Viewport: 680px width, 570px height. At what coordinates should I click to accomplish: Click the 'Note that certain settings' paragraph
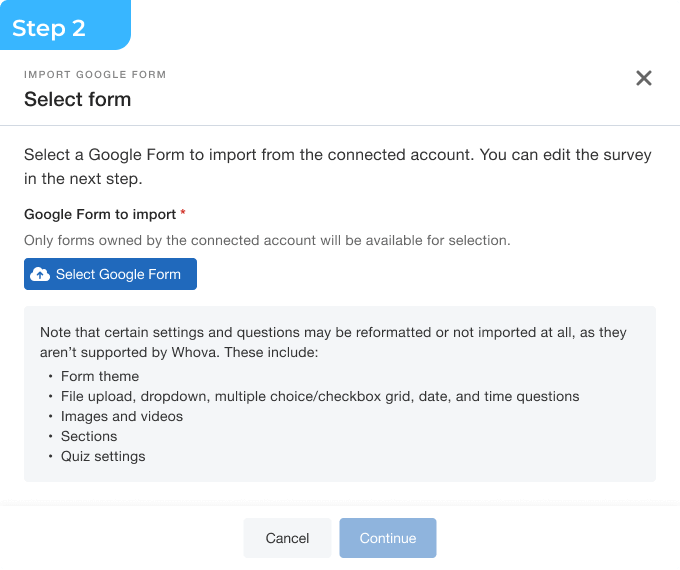(333, 341)
